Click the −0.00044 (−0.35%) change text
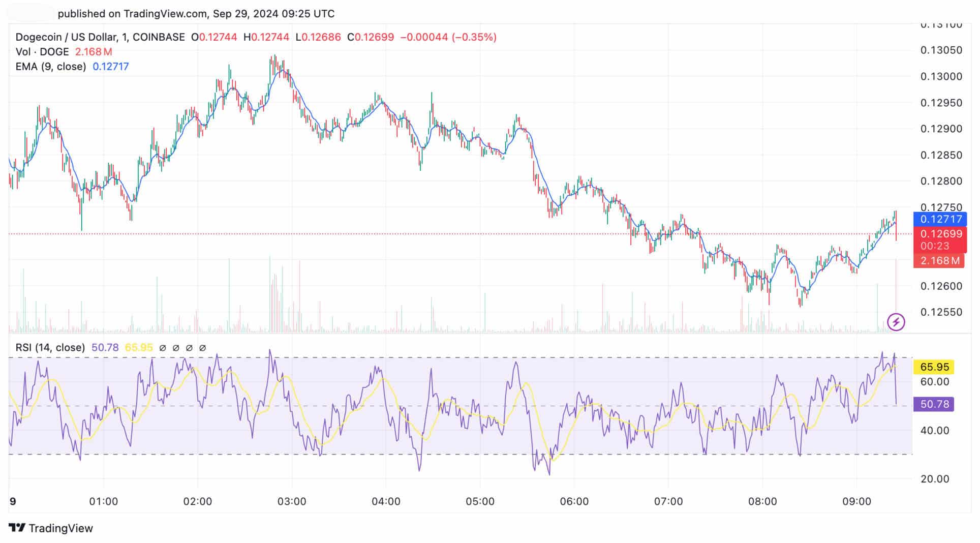The image size is (980, 543). pos(448,37)
